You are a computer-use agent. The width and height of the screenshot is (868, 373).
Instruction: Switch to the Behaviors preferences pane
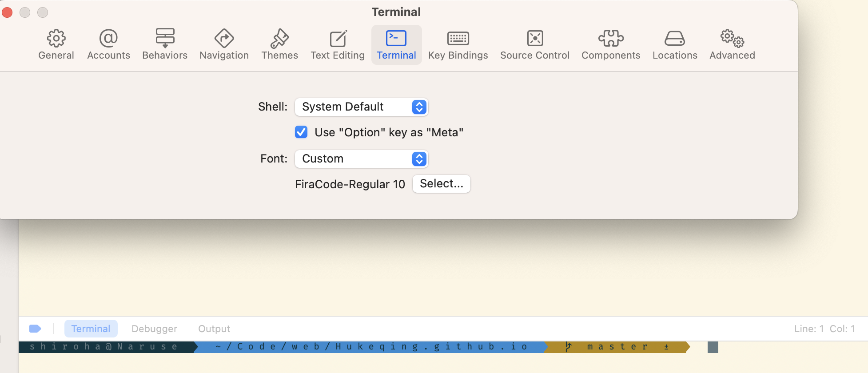pos(165,44)
